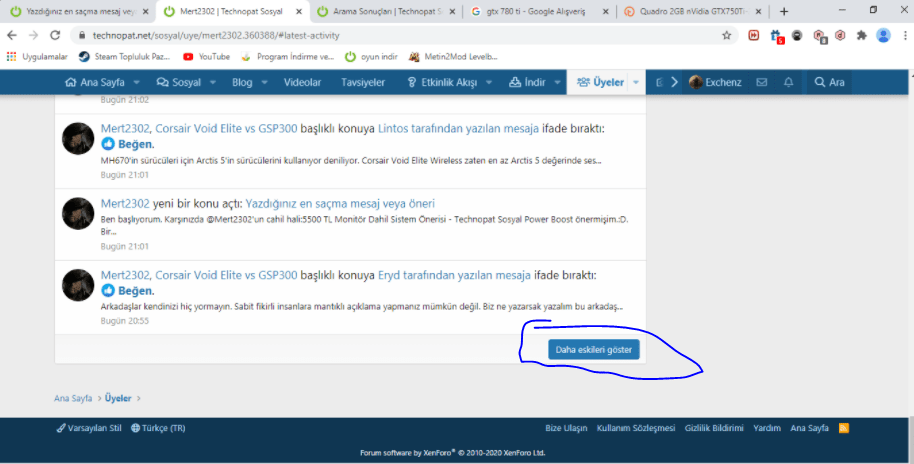Reload the page with refresh icon
The height and width of the screenshot is (464, 914).
[x=55, y=36]
